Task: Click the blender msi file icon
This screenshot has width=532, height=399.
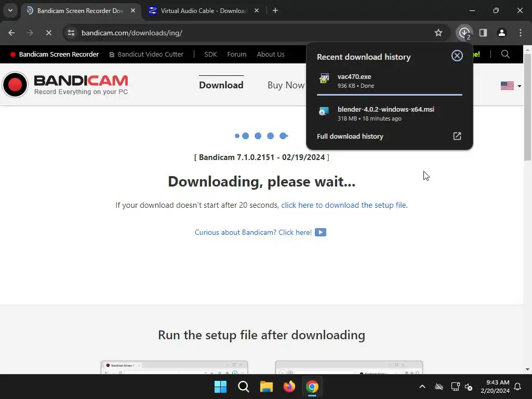Action: coord(324,111)
